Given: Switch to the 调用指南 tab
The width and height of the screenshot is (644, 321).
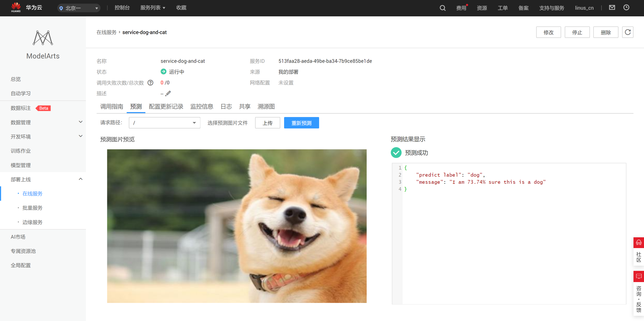Looking at the screenshot, I should (111, 107).
